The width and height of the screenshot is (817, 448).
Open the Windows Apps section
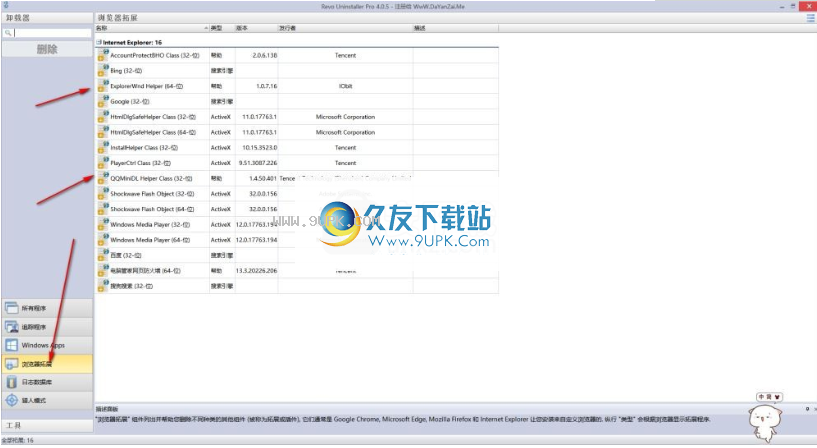47,345
